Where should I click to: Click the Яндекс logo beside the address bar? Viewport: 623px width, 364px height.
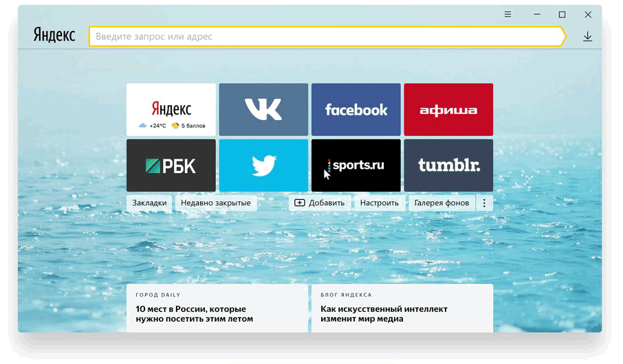point(54,35)
